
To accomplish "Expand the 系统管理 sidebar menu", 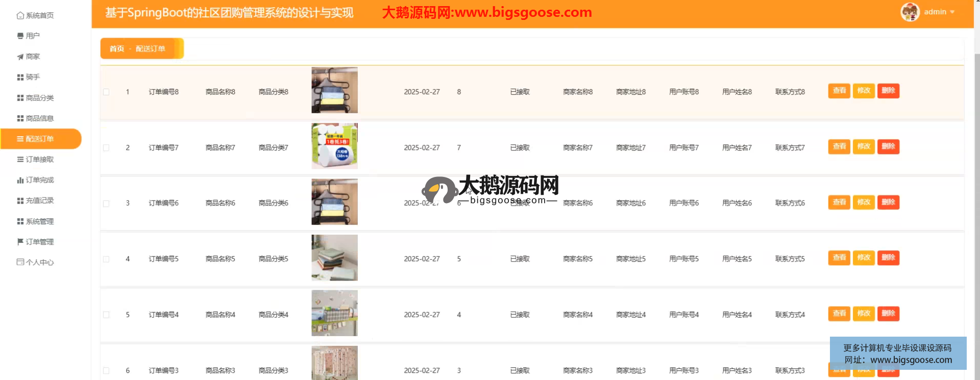I will (x=39, y=221).
